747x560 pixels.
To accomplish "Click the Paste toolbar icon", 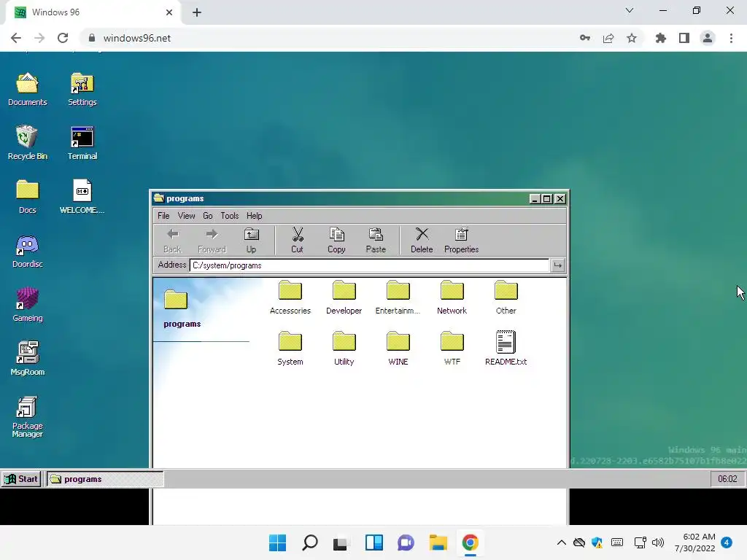I will [x=376, y=241].
